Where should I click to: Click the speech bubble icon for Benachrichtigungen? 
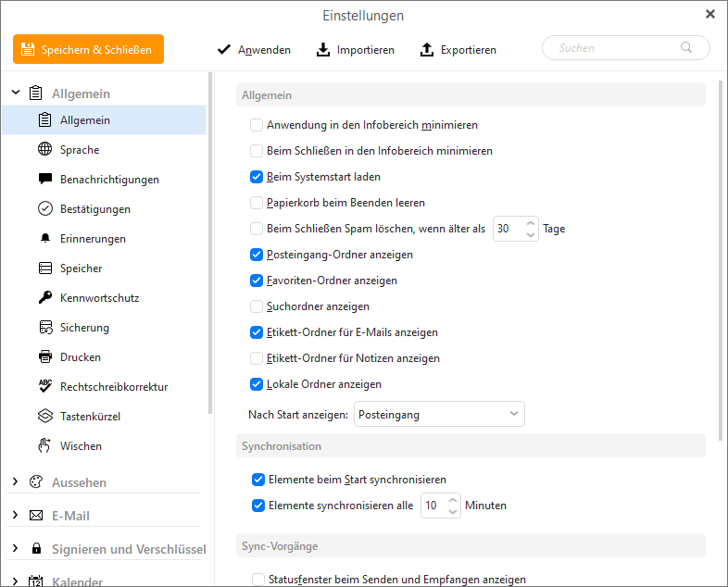click(45, 179)
